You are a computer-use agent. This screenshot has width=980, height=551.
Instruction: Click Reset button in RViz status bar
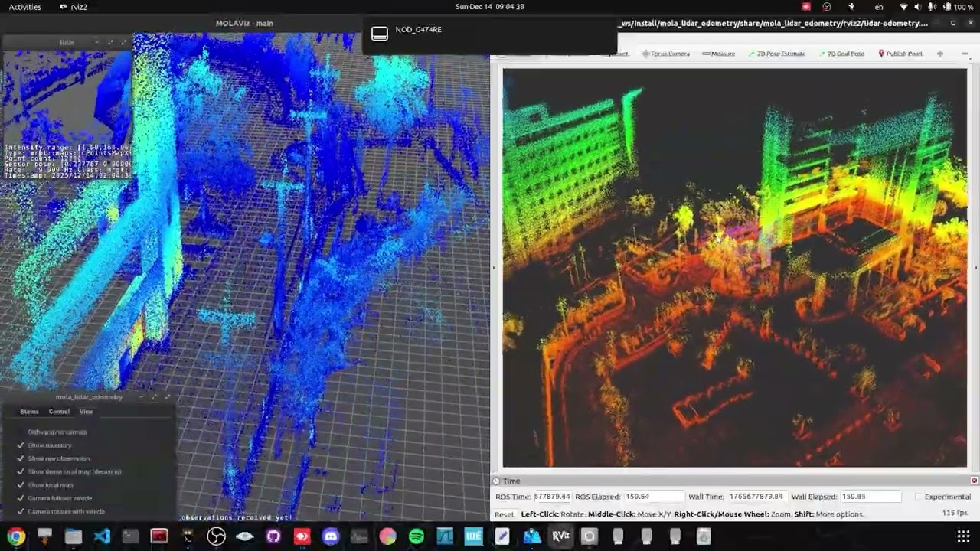coord(505,514)
